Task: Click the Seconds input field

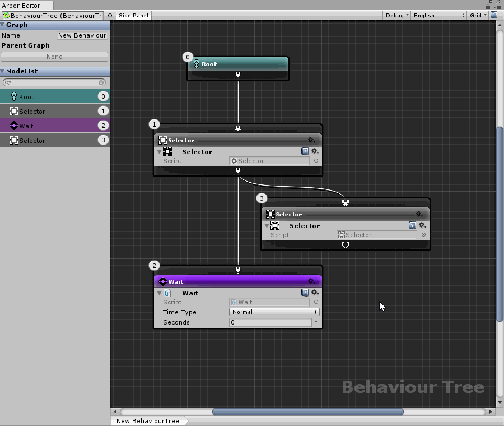Action: 270,322
